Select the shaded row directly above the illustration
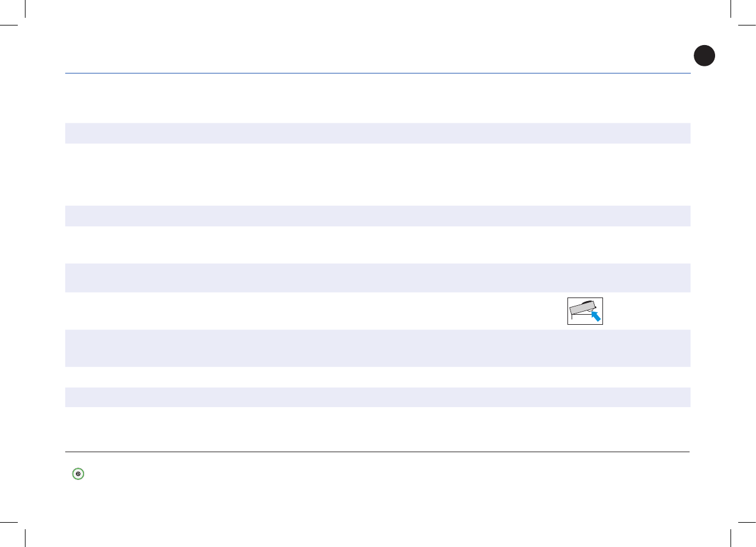Image resolution: width=756 pixels, height=547 pixels. coord(378,278)
